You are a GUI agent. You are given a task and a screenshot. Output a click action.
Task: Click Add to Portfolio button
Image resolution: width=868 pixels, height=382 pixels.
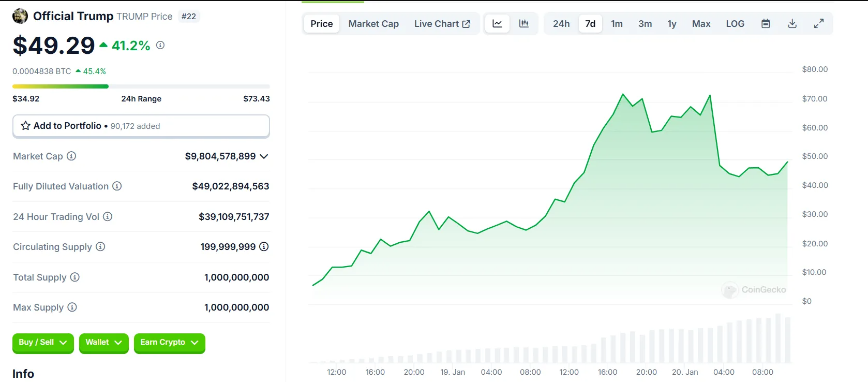coord(141,126)
